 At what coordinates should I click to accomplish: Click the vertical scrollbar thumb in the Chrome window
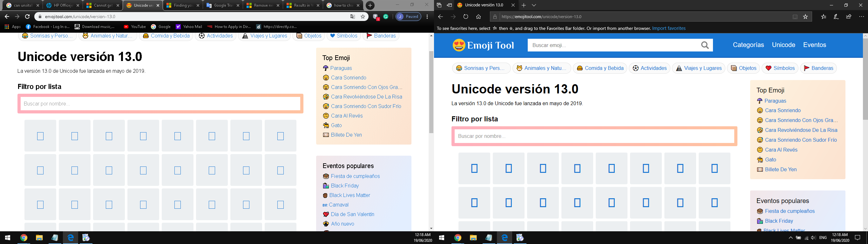click(431, 92)
